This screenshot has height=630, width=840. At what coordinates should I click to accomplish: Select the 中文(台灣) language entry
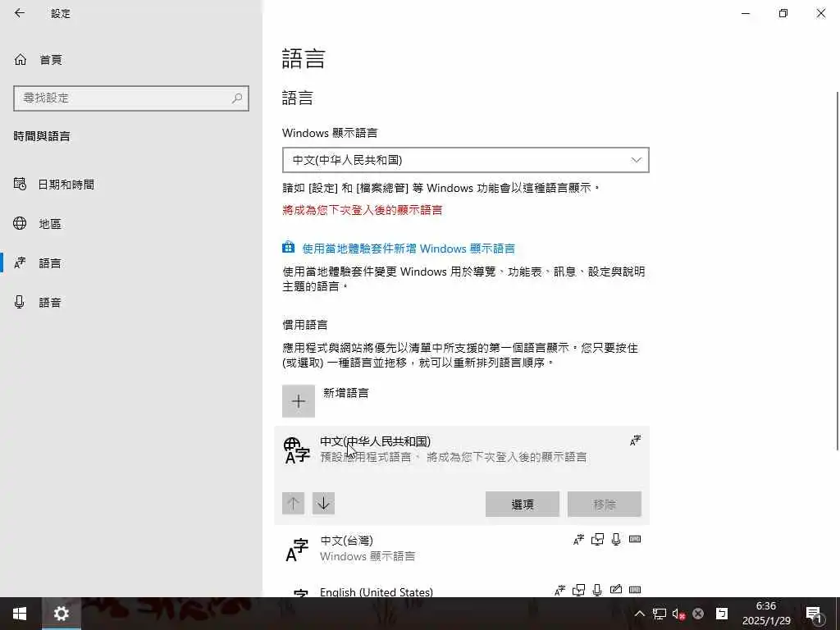[462, 548]
